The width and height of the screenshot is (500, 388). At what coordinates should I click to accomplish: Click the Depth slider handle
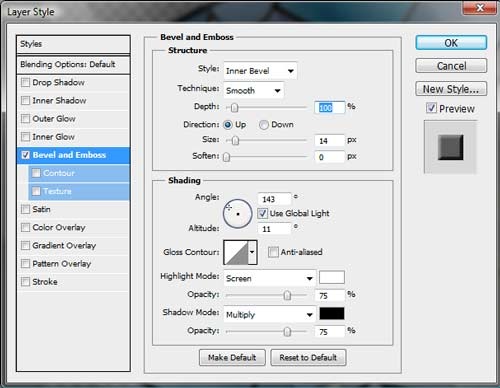(x=234, y=107)
